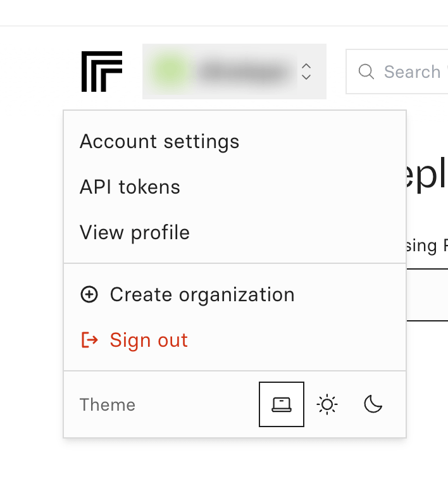
Task: Open Account settings
Action: click(159, 142)
